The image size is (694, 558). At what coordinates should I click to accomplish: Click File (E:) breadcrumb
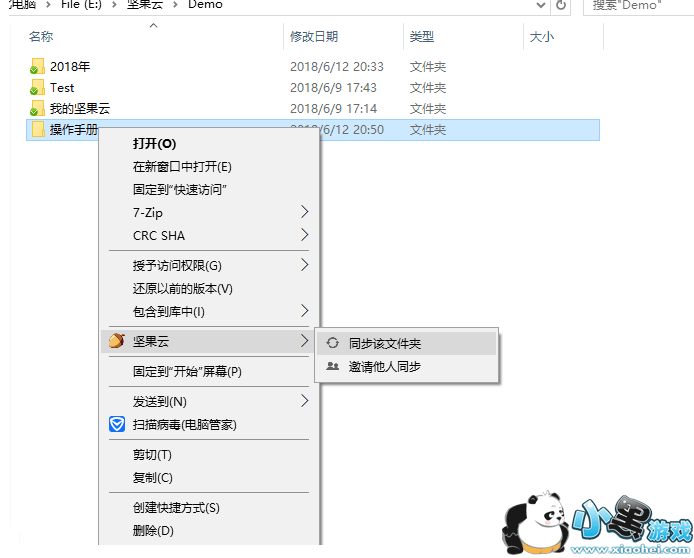tap(81, 5)
